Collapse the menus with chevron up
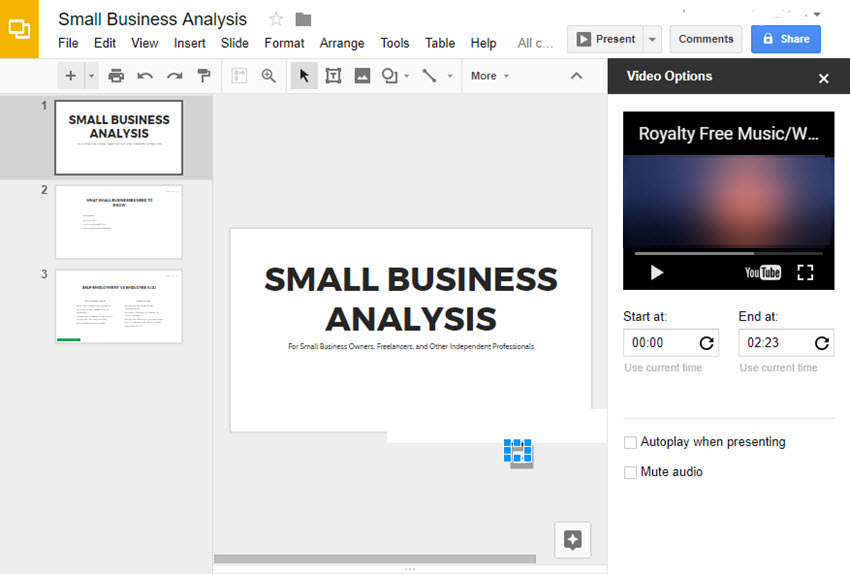The width and height of the screenshot is (850, 574). (577, 76)
